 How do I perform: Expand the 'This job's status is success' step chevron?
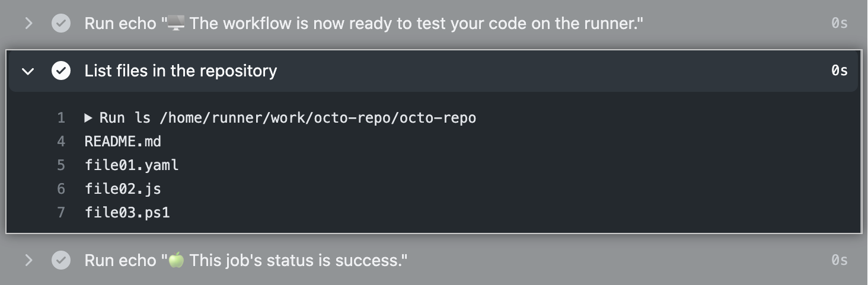pyautogui.click(x=28, y=260)
